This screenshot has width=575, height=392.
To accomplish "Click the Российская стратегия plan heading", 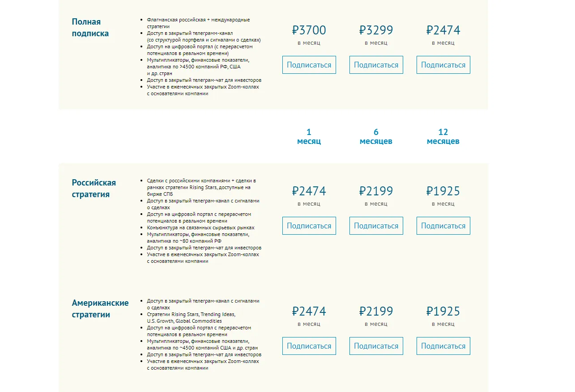I will click(94, 189).
